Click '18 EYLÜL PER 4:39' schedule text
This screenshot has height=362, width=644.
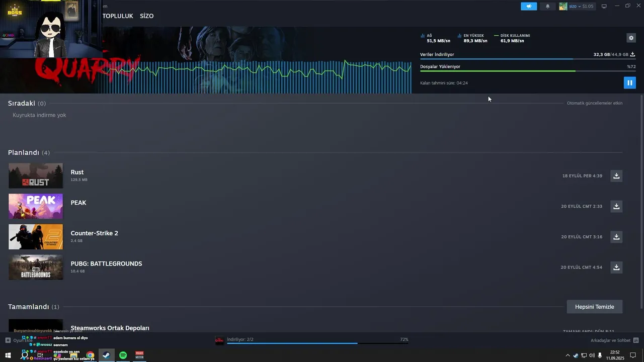tap(582, 176)
